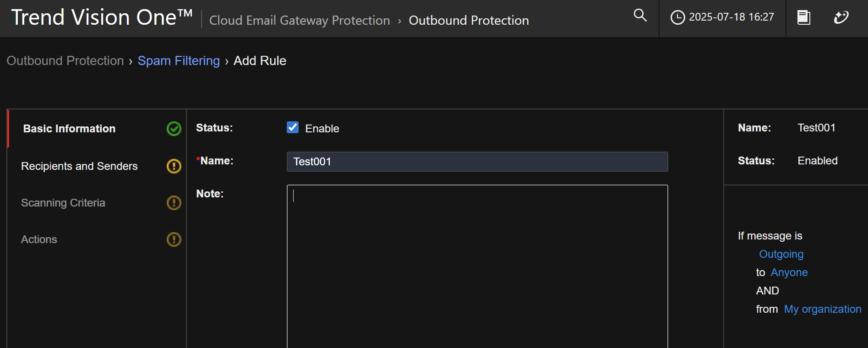The image size is (868, 348).
Task: Click the warning icon beside Scanning Criteria
Action: click(x=174, y=202)
